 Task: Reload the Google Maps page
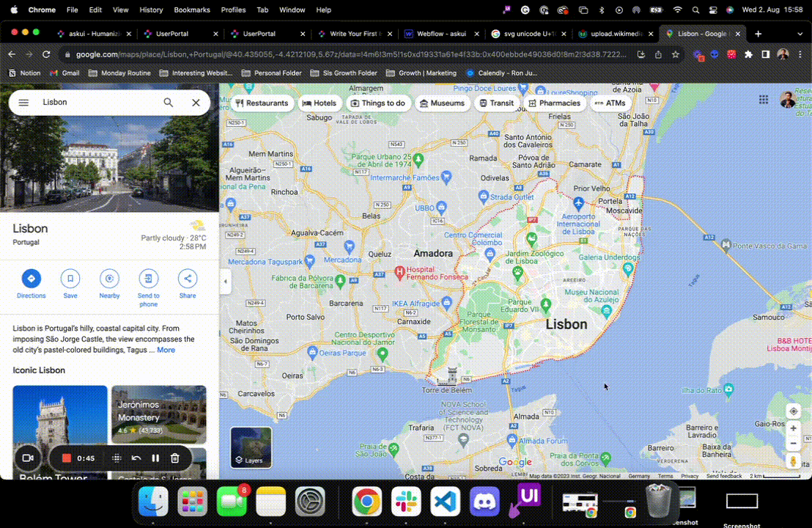pos(46,54)
